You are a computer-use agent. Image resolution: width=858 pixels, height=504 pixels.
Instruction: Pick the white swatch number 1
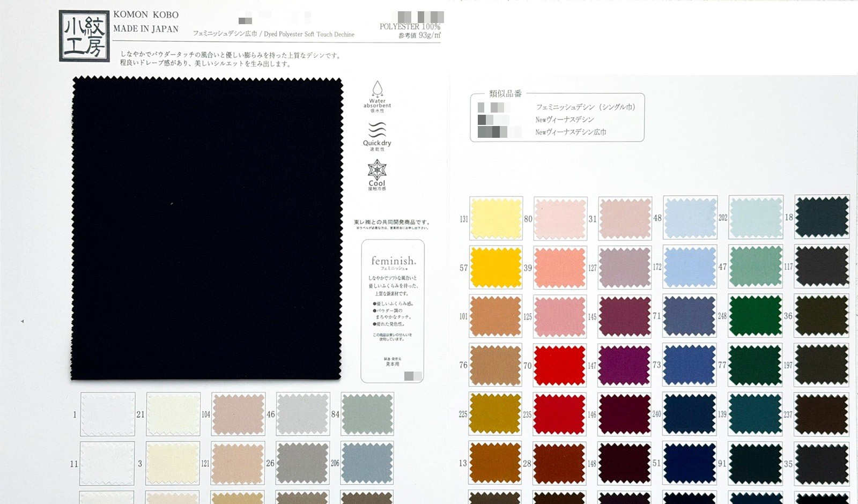click(x=108, y=414)
